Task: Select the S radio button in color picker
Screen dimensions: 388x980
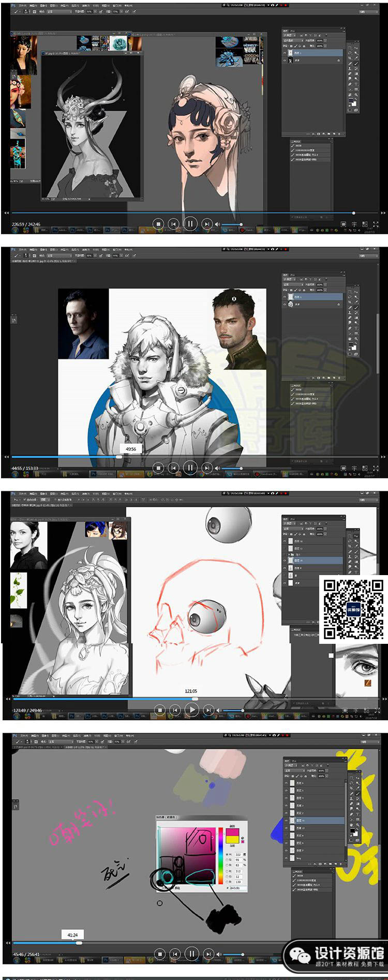Action: pos(227,860)
